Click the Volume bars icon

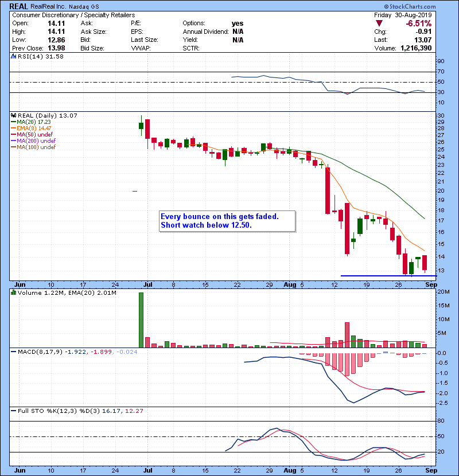click(x=13, y=292)
